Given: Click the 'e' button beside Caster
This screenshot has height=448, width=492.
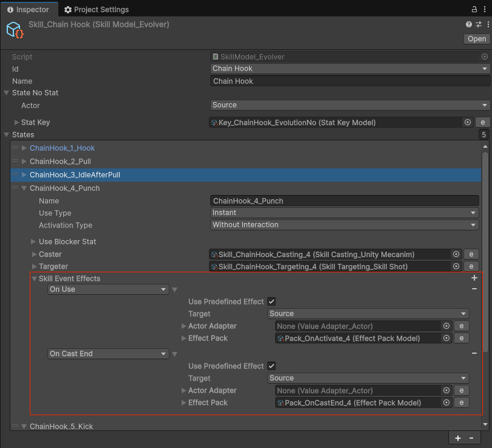Looking at the screenshot, I should point(471,254).
